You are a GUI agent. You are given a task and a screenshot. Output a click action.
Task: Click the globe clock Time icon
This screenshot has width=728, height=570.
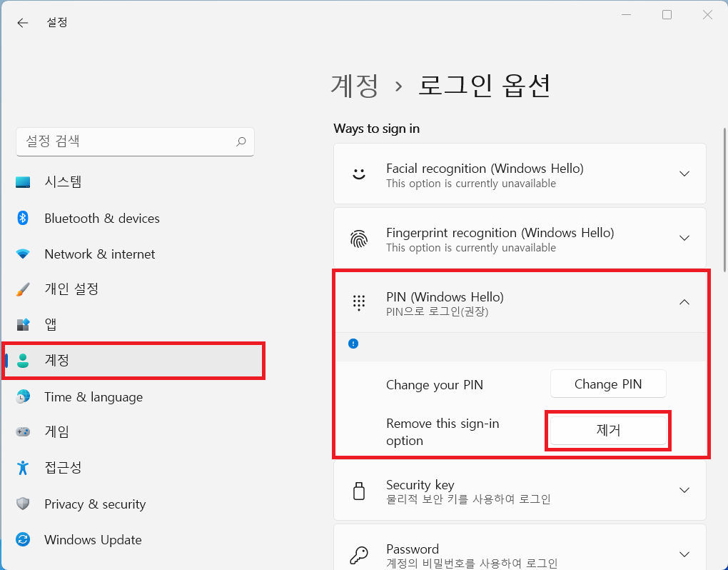23,396
